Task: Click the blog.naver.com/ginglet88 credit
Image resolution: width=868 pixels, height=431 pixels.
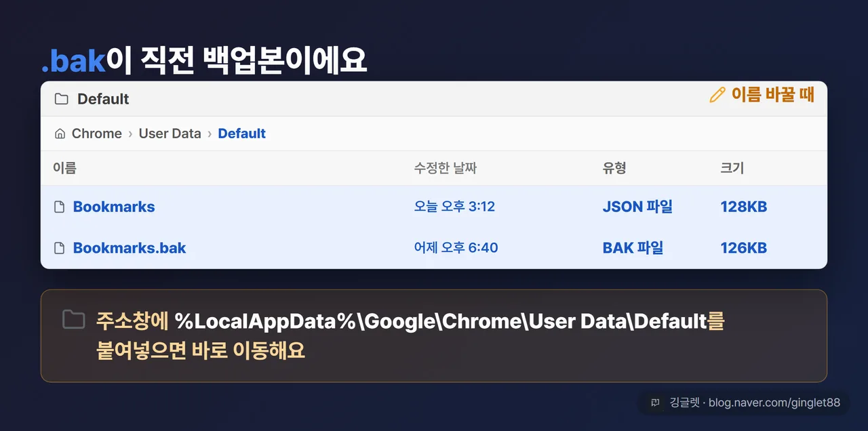Action: [x=774, y=403]
